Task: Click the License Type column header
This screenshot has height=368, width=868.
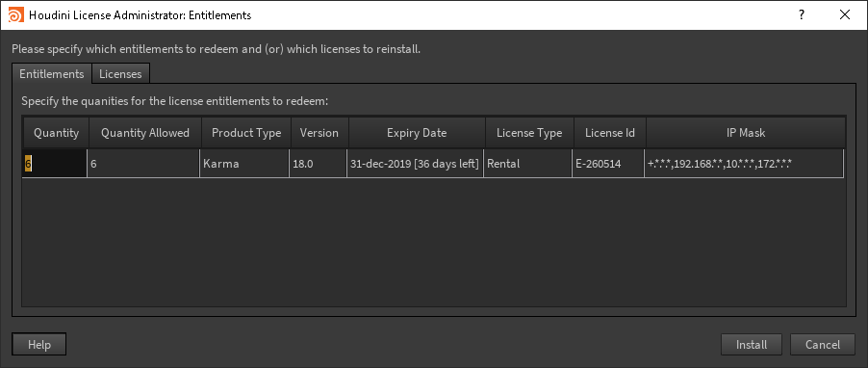Action: [529, 133]
